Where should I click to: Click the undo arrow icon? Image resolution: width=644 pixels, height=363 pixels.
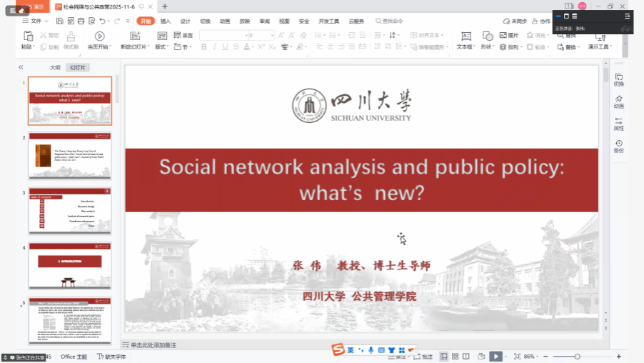[103, 21]
